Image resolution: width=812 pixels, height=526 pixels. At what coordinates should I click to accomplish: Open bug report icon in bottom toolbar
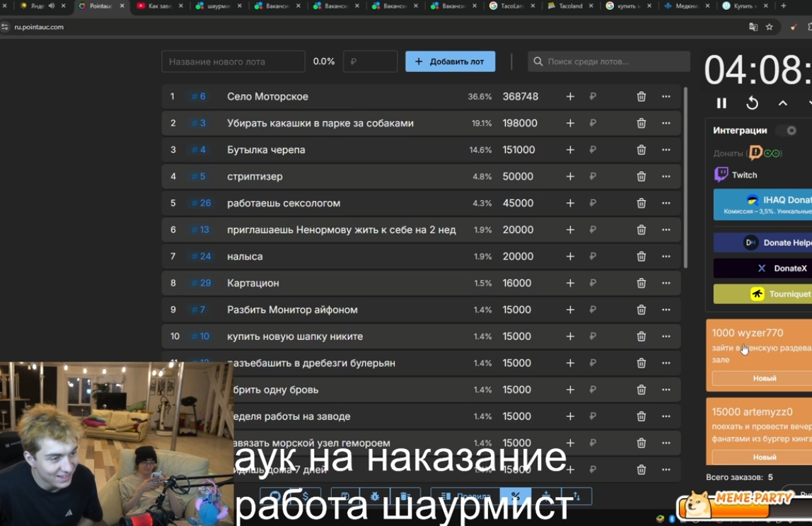click(x=374, y=496)
